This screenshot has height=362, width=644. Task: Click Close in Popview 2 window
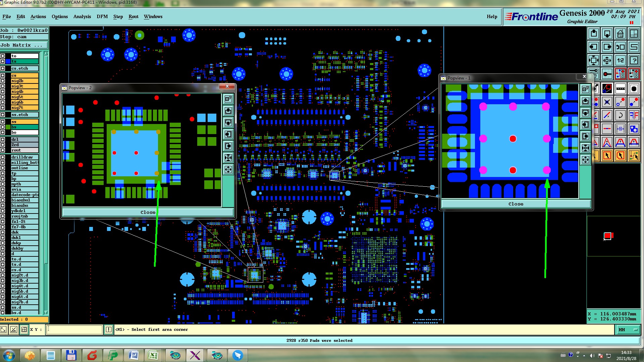148,212
